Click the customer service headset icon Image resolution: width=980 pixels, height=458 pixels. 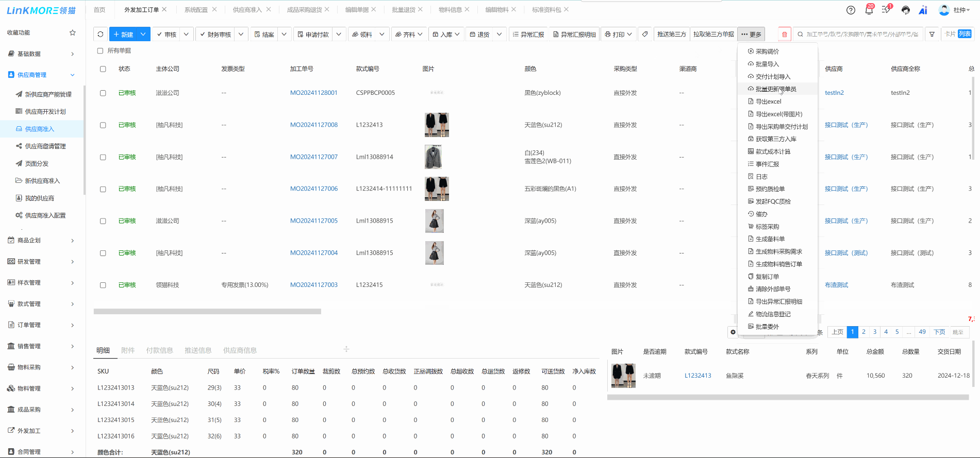[905, 10]
